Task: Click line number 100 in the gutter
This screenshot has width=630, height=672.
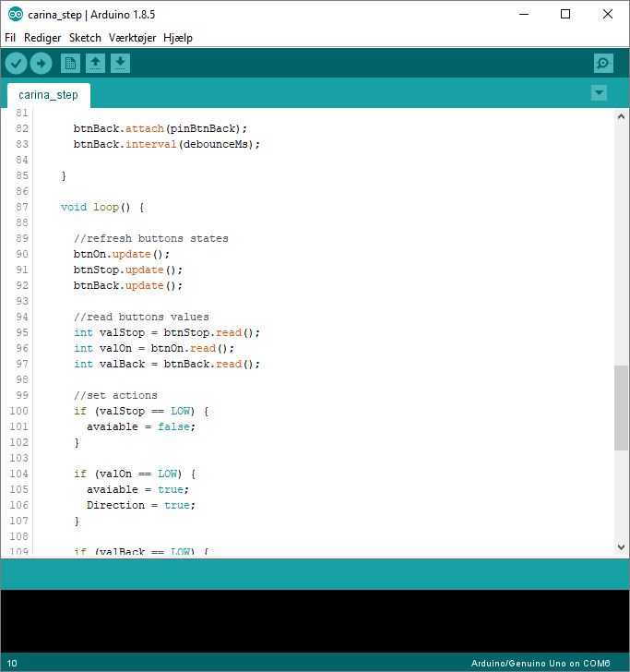Action: (x=18, y=411)
